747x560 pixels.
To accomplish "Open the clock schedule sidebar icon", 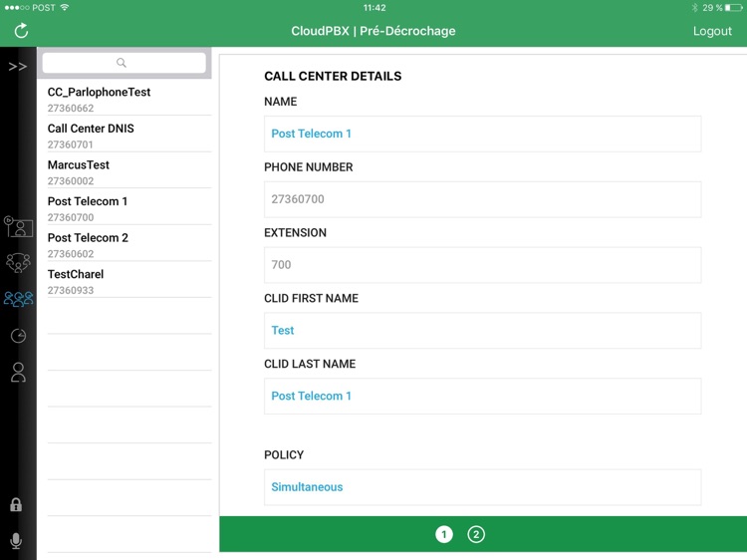I will point(18,336).
